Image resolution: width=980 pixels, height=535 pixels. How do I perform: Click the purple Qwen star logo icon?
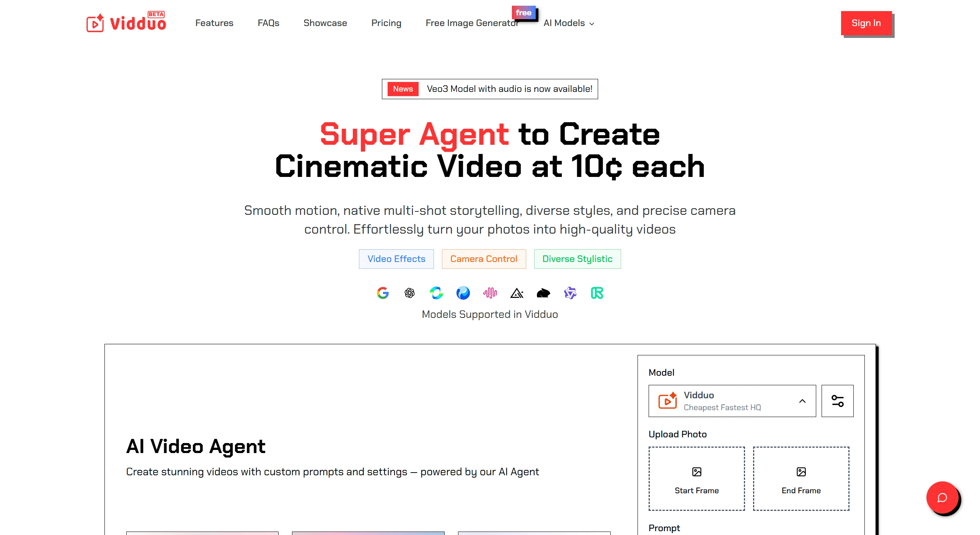click(x=570, y=293)
